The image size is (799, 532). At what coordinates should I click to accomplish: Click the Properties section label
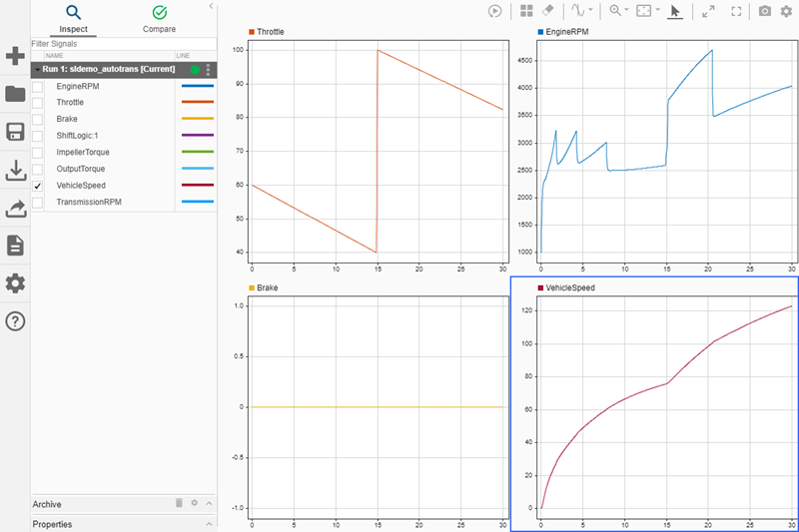point(52,524)
